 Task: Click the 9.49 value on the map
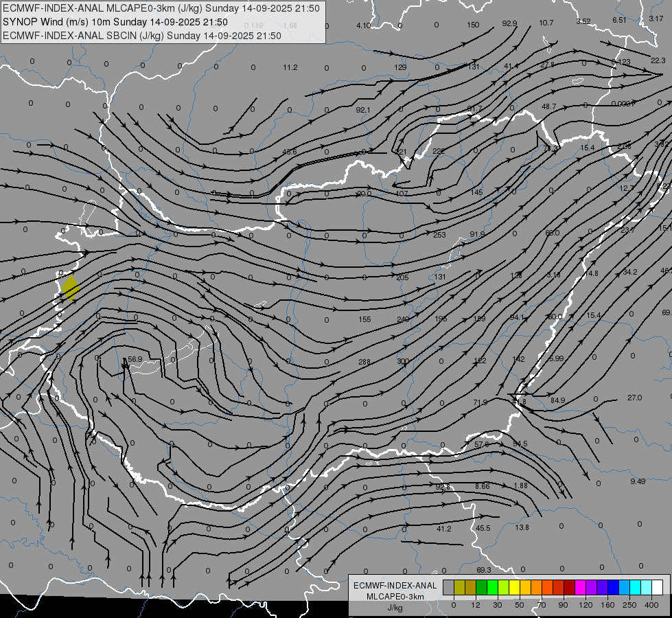(638, 481)
